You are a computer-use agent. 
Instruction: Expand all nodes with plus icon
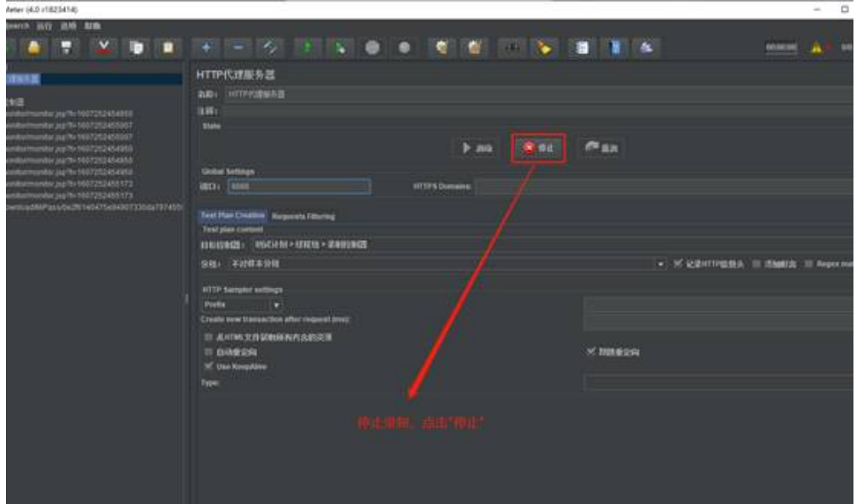point(206,48)
